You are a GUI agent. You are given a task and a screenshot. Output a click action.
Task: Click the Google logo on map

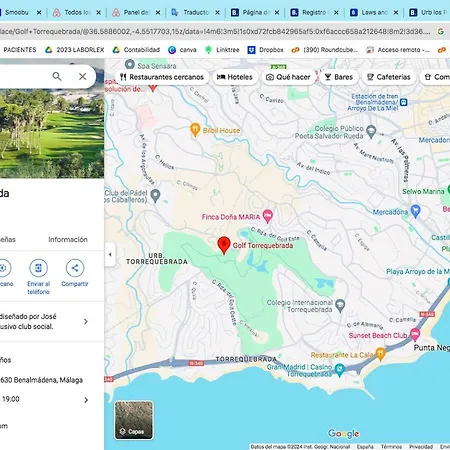pyautogui.click(x=344, y=433)
